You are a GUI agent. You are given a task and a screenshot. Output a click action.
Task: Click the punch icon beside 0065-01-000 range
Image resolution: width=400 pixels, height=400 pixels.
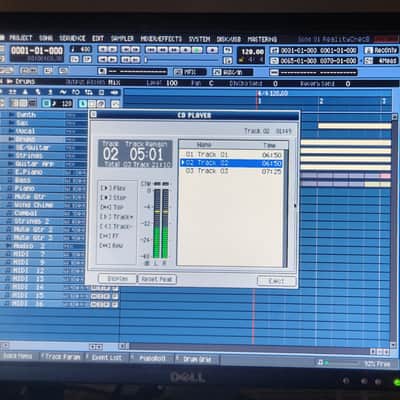(x=274, y=61)
